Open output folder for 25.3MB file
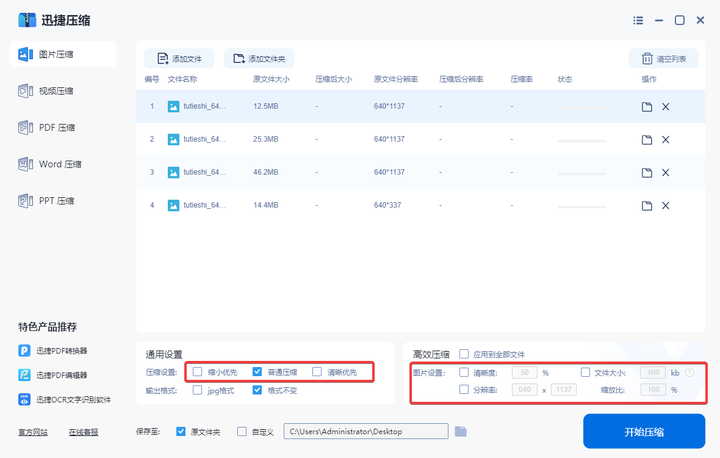 [x=647, y=140]
